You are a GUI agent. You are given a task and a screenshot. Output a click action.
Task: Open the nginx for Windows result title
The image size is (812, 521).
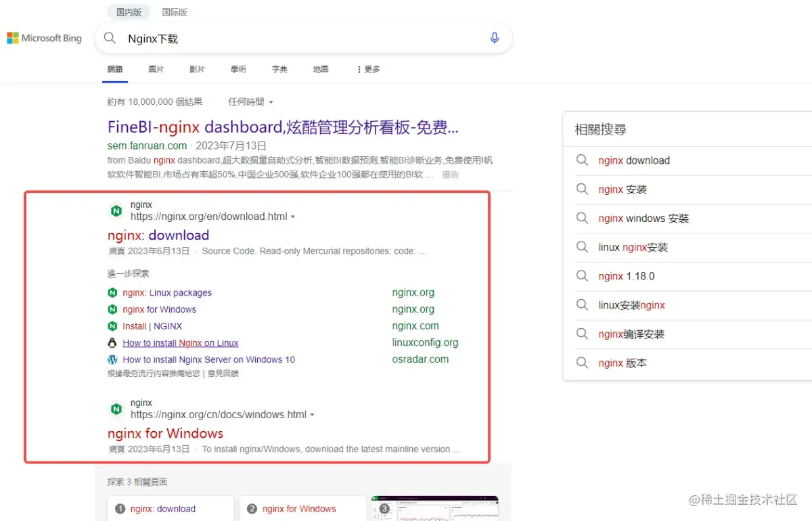click(x=165, y=434)
